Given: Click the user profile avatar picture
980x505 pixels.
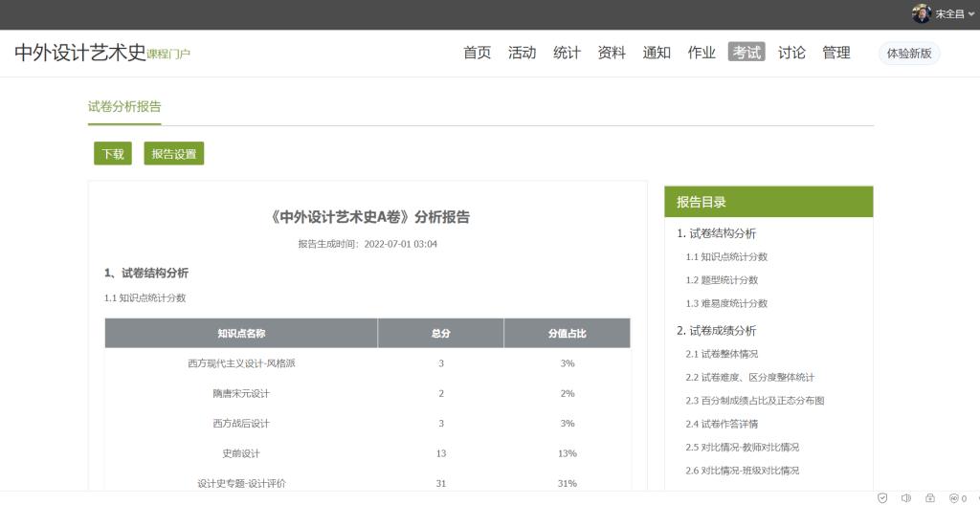Looking at the screenshot, I should click(922, 13).
